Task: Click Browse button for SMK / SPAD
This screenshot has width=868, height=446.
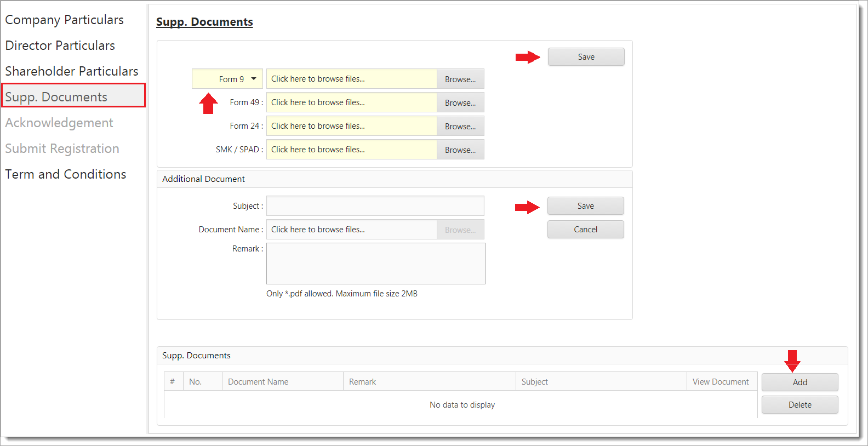Action: [x=460, y=150]
